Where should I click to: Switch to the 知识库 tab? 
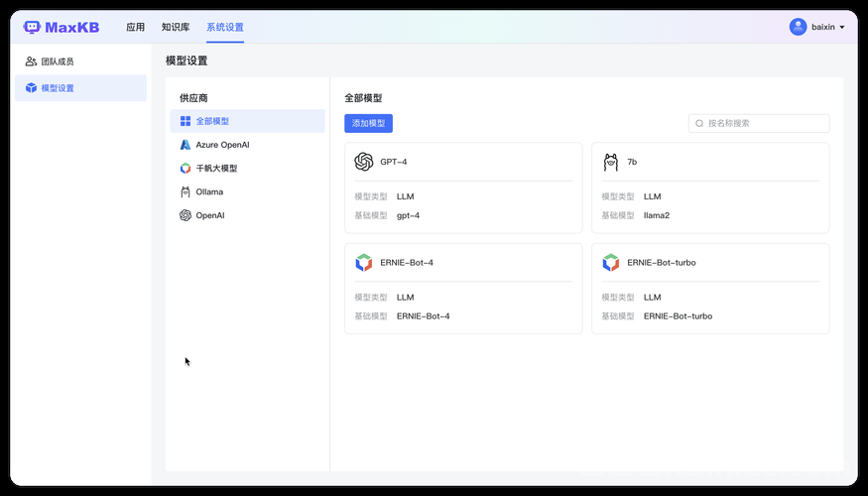[176, 27]
